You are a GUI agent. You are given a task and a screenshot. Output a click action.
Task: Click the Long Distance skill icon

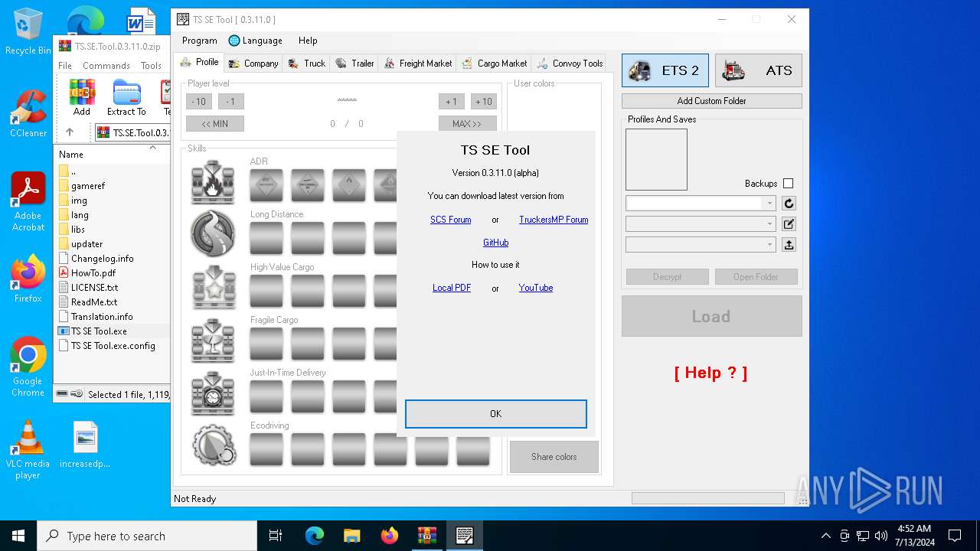pyautogui.click(x=213, y=233)
